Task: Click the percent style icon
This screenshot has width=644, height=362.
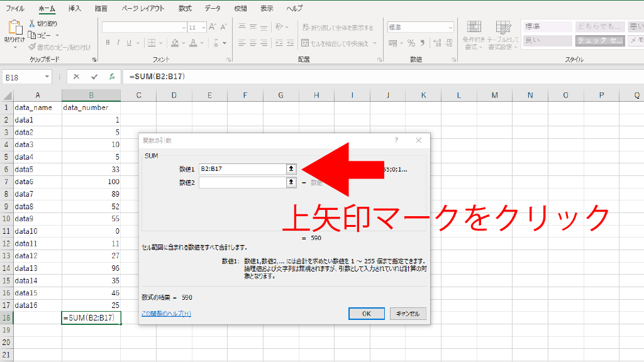Action: [411, 43]
